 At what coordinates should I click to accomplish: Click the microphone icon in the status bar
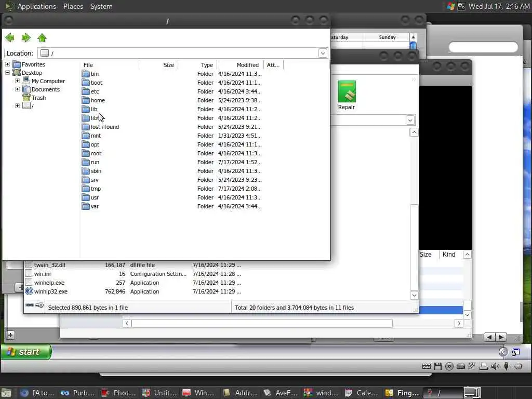pyautogui.click(x=507, y=366)
